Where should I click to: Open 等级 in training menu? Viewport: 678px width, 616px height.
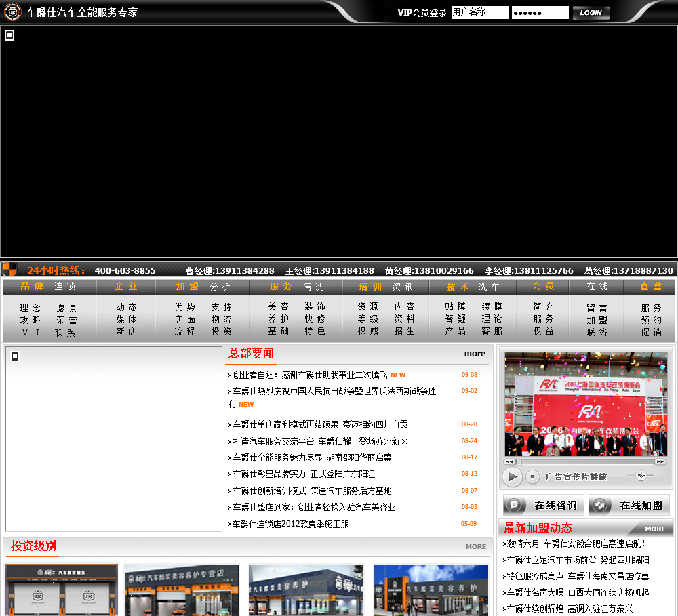pos(367,319)
